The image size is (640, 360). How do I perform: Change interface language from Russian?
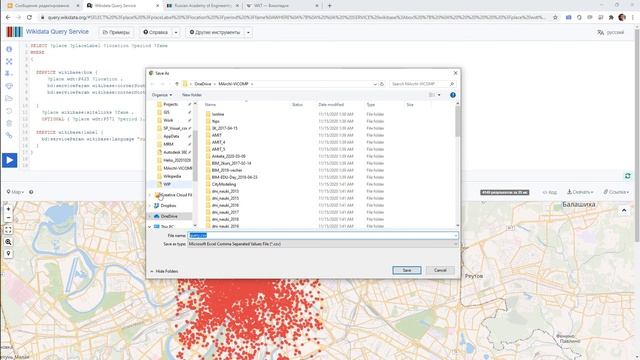(611, 32)
